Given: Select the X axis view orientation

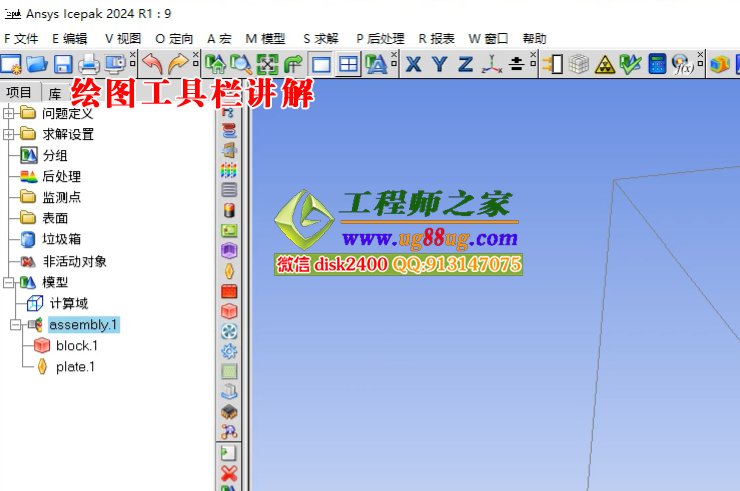Looking at the screenshot, I should (x=413, y=65).
